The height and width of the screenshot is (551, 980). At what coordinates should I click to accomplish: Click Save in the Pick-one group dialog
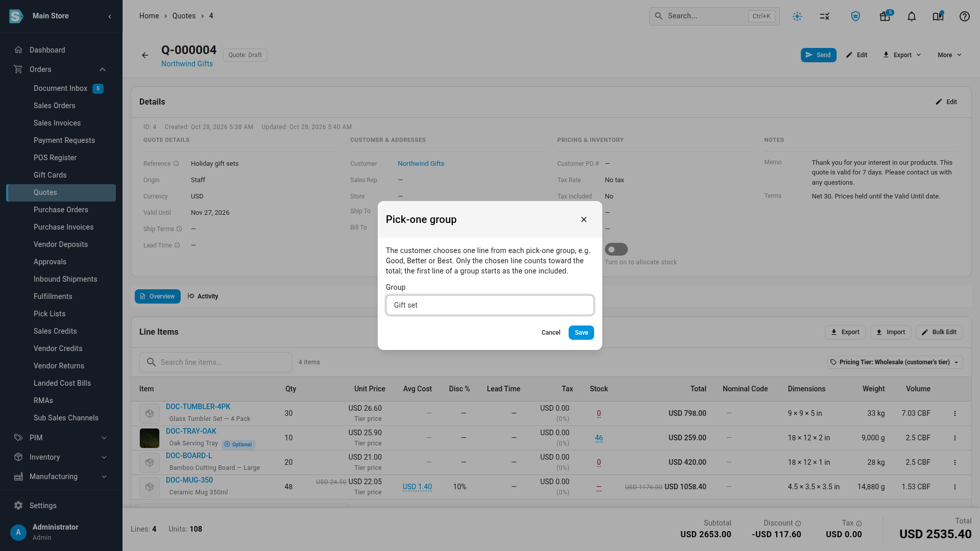click(x=581, y=333)
